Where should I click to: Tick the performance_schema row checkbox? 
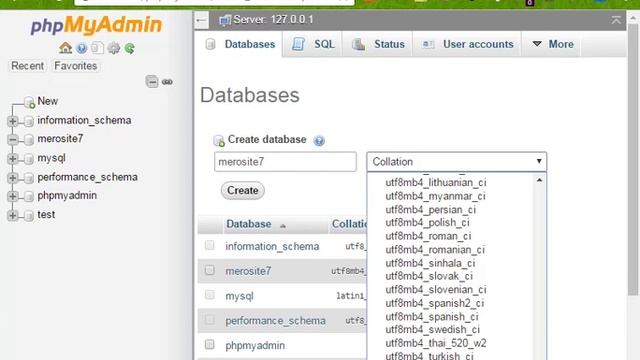coord(209,320)
